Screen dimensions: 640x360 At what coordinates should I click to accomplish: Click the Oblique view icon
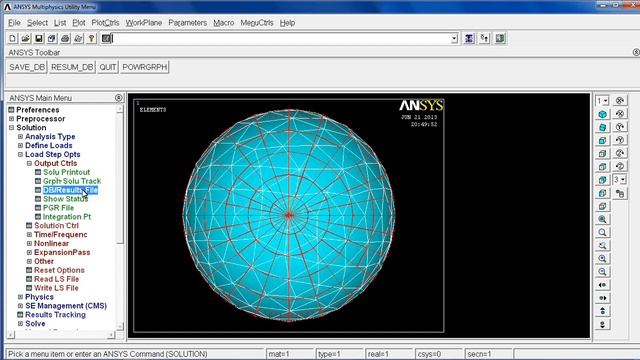[x=602, y=127]
